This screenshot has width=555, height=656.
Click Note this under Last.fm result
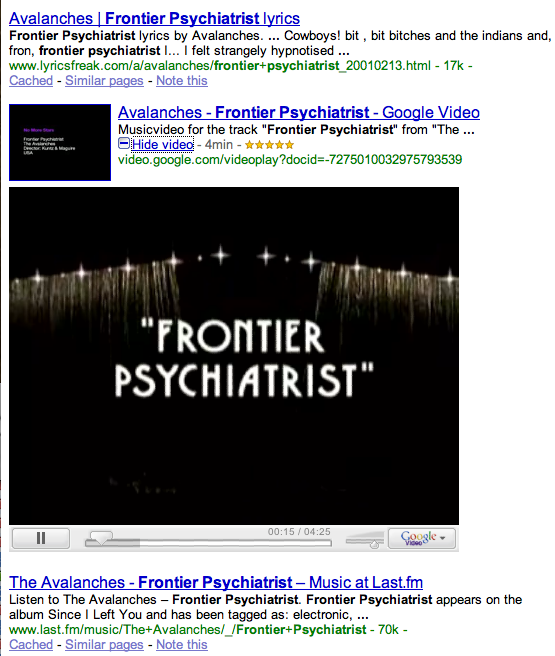pos(182,644)
